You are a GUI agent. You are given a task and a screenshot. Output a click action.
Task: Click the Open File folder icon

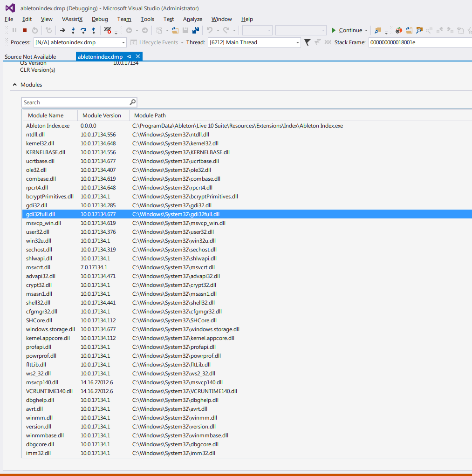[175, 30]
